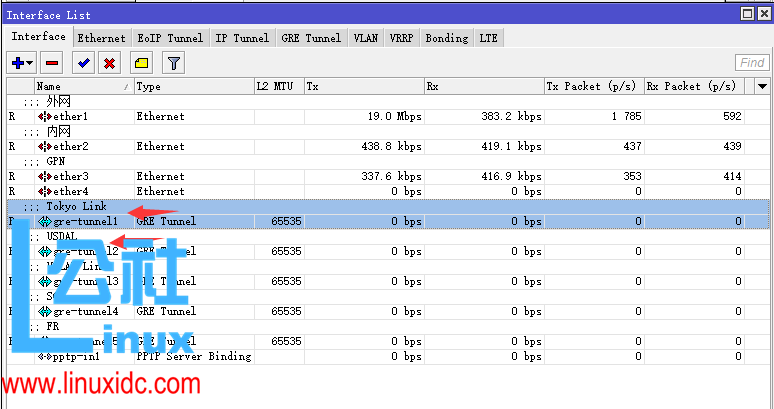This screenshot has height=409, width=774.
Task: Select the gre-tunnel1 name text
Action: [85, 222]
